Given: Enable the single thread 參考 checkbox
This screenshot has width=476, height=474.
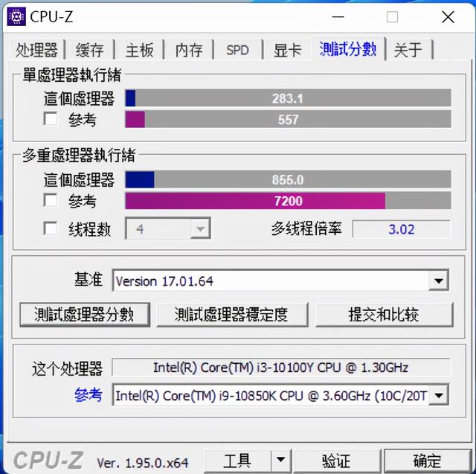Looking at the screenshot, I should click(50, 119).
